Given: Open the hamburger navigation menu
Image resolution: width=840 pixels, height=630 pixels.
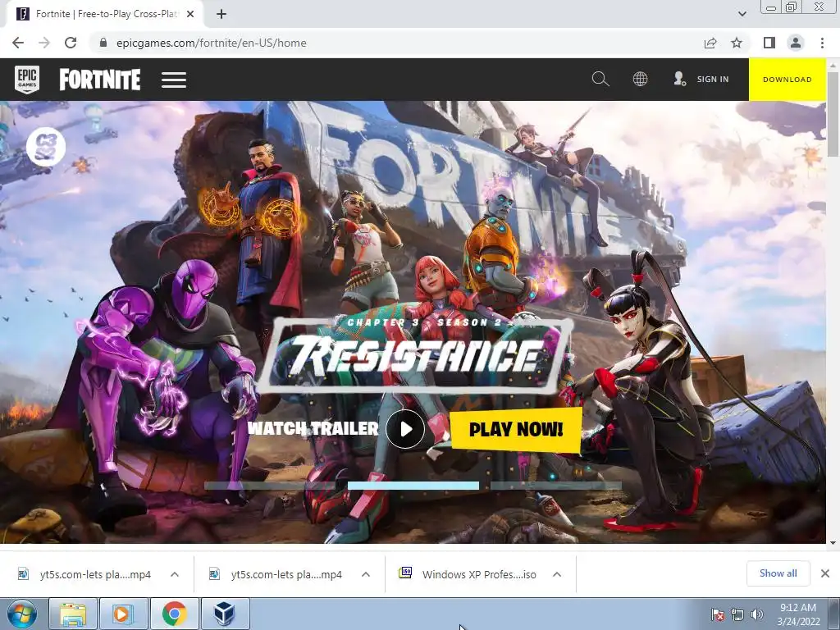Looking at the screenshot, I should coord(174,80).
